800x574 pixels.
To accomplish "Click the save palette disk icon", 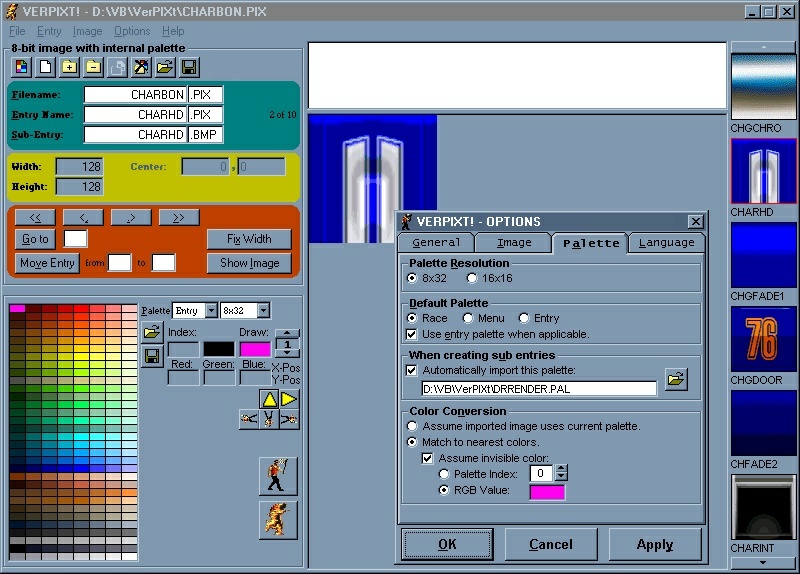I will point(152,357).
